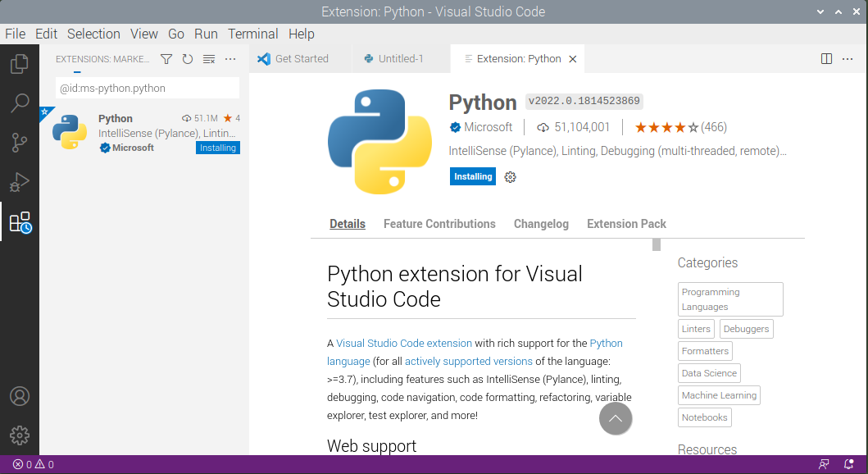The image size is (868, 474).
Task: Switch to the Untitled-1 tab
Action: pos(401,59)
